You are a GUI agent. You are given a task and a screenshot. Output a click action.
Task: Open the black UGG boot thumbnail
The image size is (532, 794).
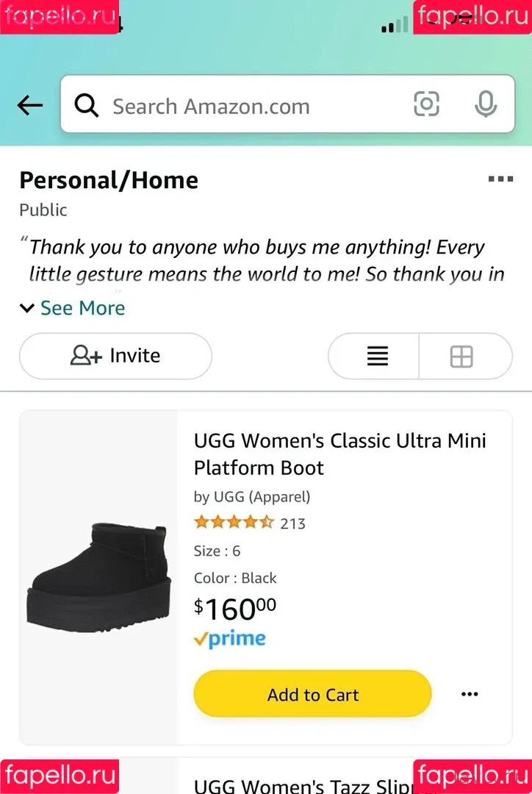pyautogui.click(x=99, y=577)
